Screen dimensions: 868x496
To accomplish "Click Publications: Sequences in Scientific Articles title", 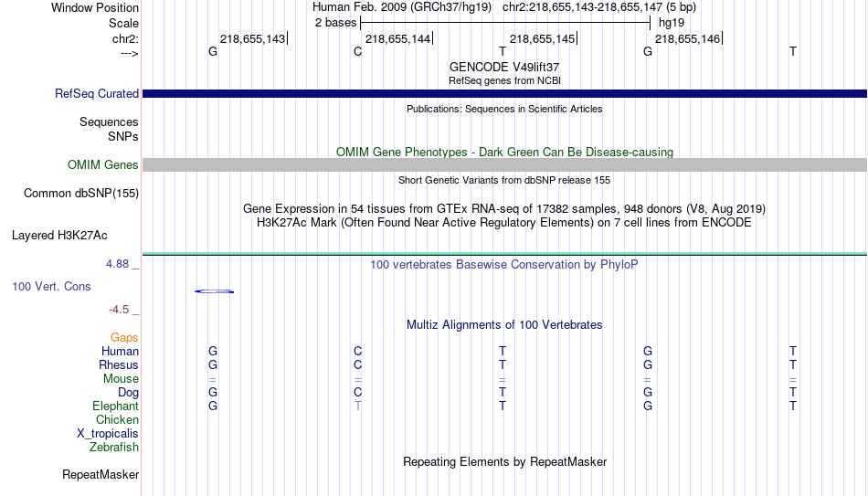I will point(504,109).
